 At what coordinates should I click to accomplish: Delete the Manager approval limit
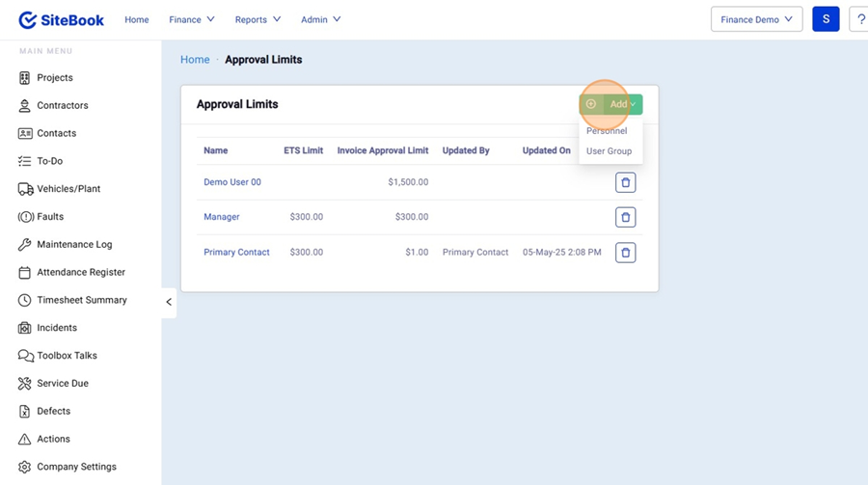pyautogui.click(x=625, y=218)
